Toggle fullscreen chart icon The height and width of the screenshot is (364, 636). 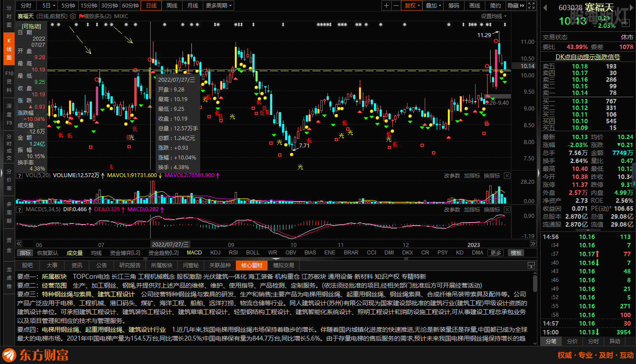coord(532,6)
